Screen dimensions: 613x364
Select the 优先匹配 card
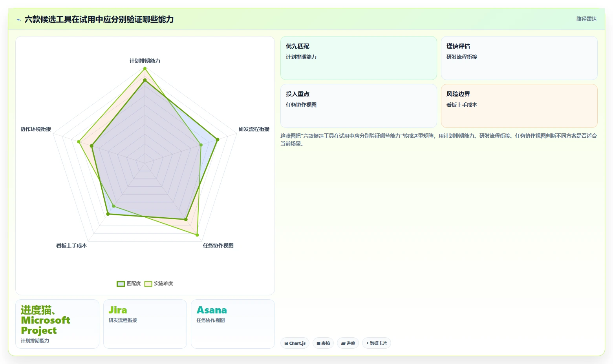pos(359,58)
